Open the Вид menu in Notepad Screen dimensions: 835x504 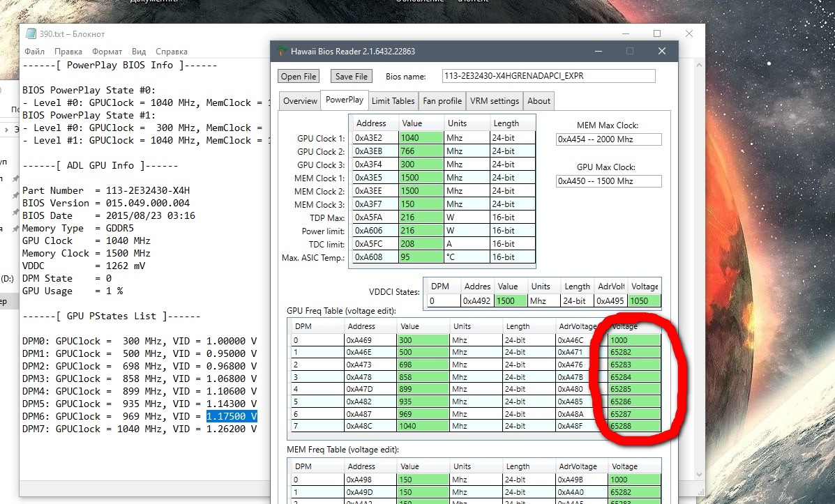point(138,52)
